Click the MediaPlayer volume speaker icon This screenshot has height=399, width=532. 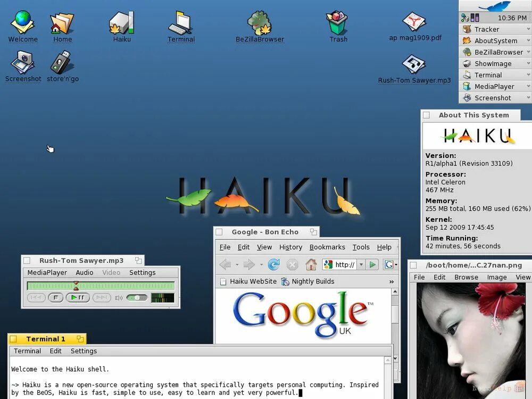point(119,298)
